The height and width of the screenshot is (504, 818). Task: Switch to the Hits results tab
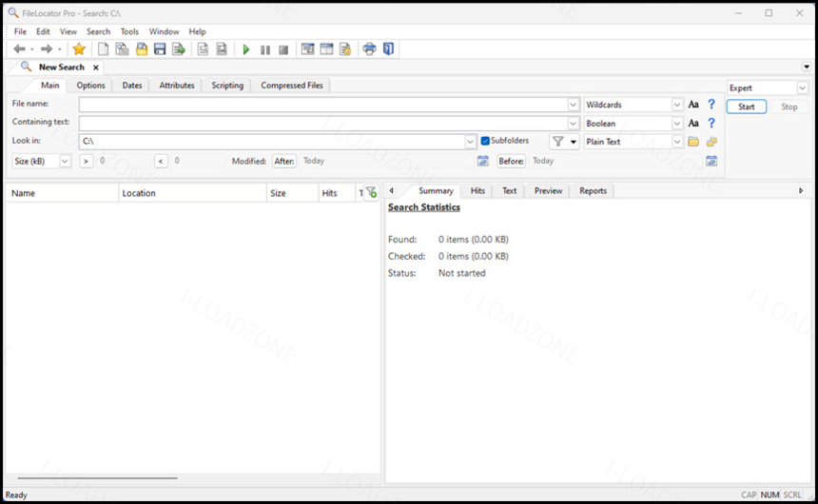tap(477, 191)
